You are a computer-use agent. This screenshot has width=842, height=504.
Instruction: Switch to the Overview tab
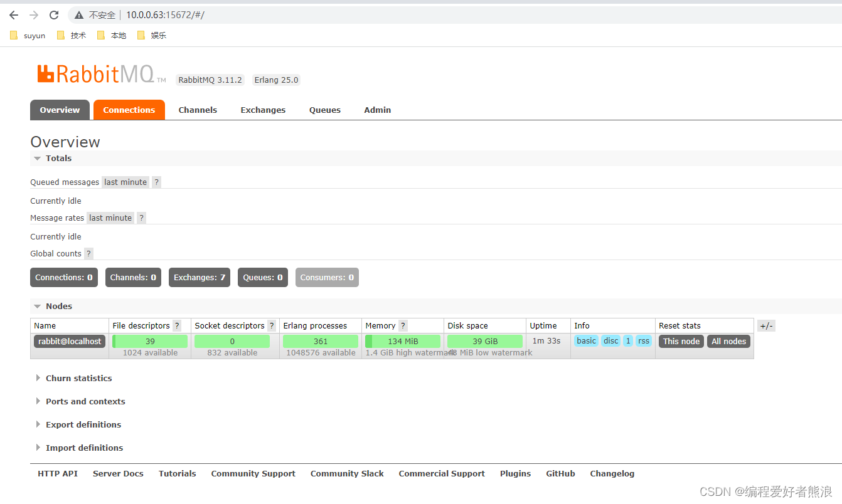60,110
